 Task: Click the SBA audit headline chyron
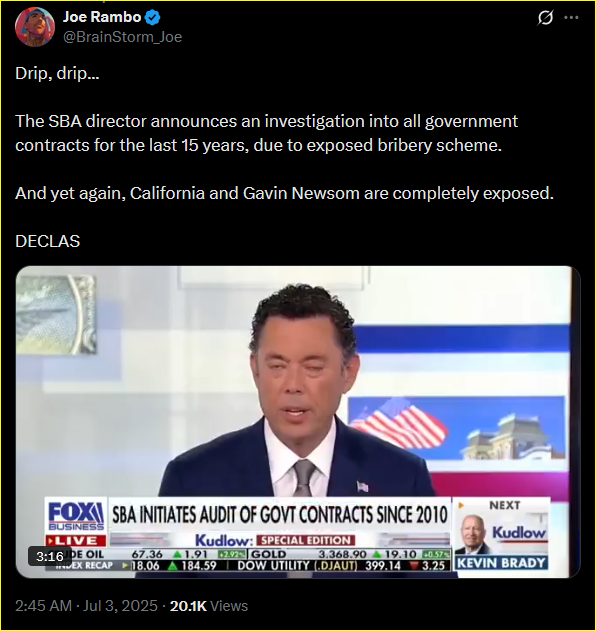[x=280, y=515]
